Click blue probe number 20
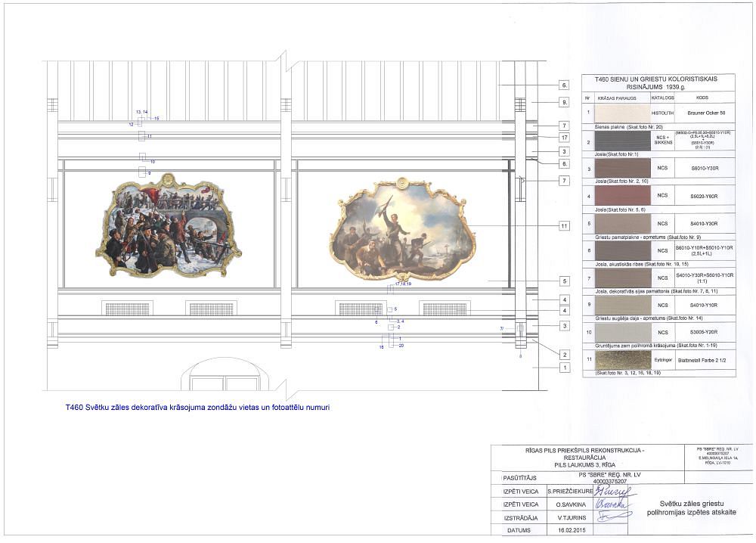The height and width of the screenshot is (543, 756). pyautogui.click(x=401, y=346)
